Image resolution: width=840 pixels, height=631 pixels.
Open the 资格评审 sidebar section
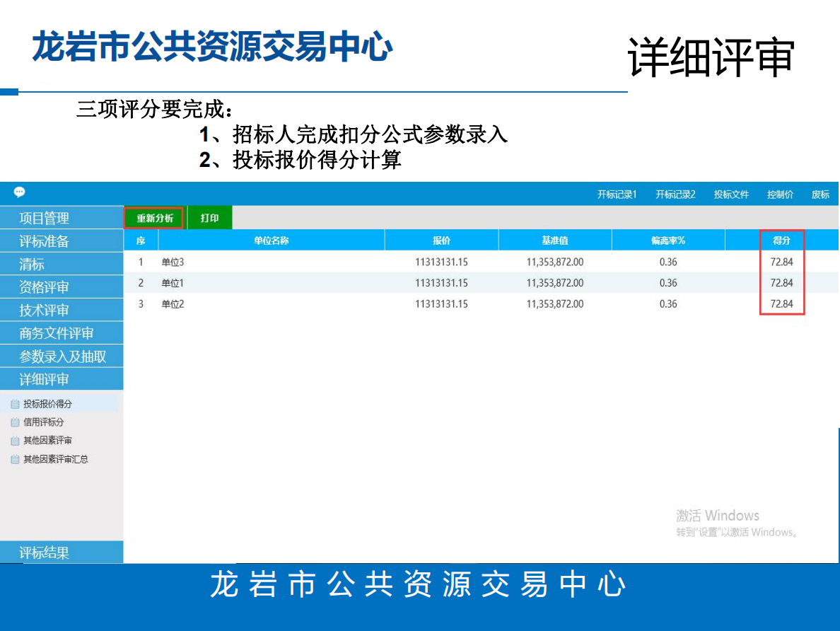(x=62, y=287)
